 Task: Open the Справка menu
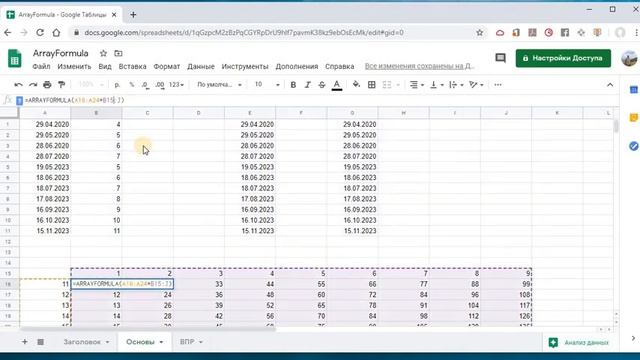point(340,67)
